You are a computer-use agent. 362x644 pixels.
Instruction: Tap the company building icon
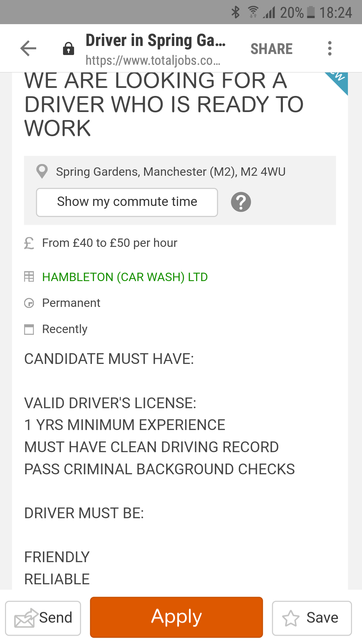click(x=29, y=277)
